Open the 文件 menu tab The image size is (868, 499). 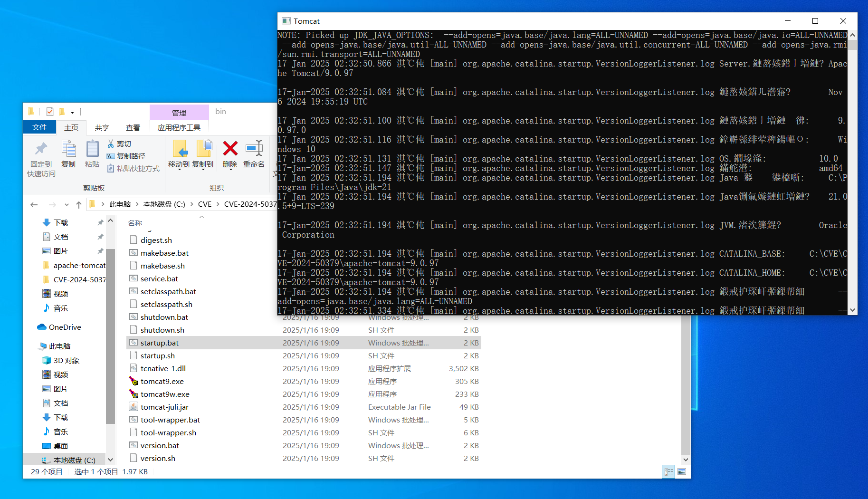tap(39, 127)
